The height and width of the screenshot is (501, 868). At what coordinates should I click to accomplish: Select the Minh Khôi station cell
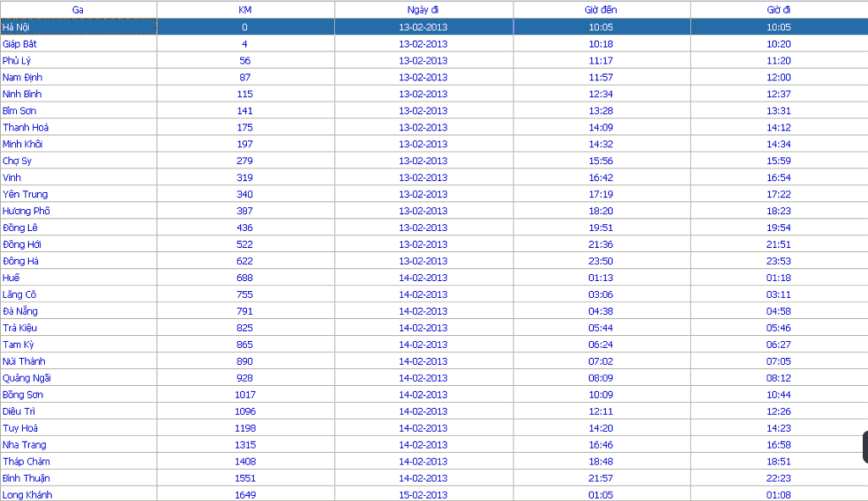click(78, 143)
